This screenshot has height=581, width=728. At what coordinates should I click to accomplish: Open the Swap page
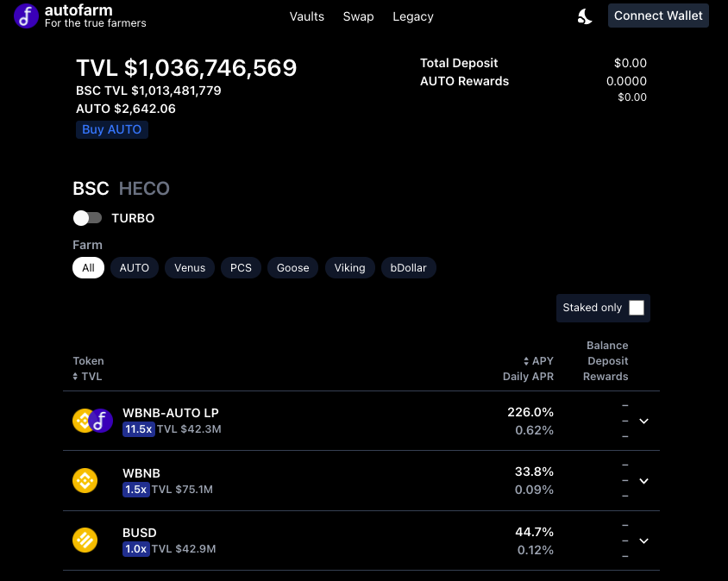359,16
